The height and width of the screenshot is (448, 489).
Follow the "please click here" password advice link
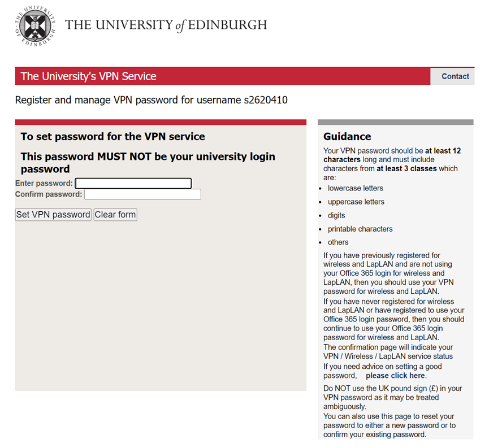[395, 375]
